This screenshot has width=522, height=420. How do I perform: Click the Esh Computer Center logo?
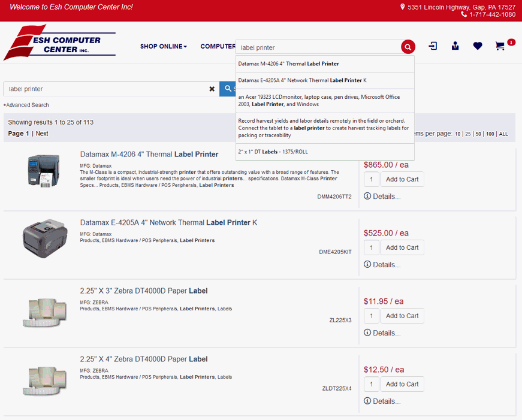coord(59,43)
